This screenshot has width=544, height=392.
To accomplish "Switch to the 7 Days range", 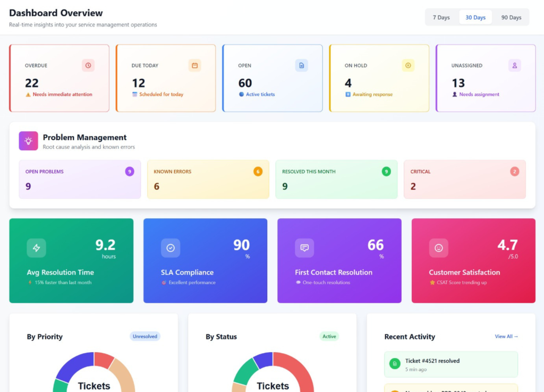I will (441, 18).
